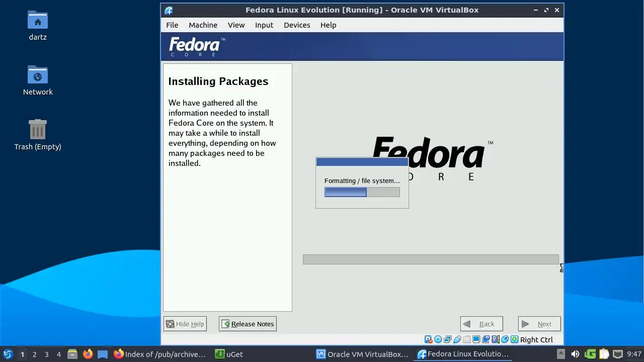Open the Input menu
Viewport: 644px width, 362px height.
[x=264, y=25]
